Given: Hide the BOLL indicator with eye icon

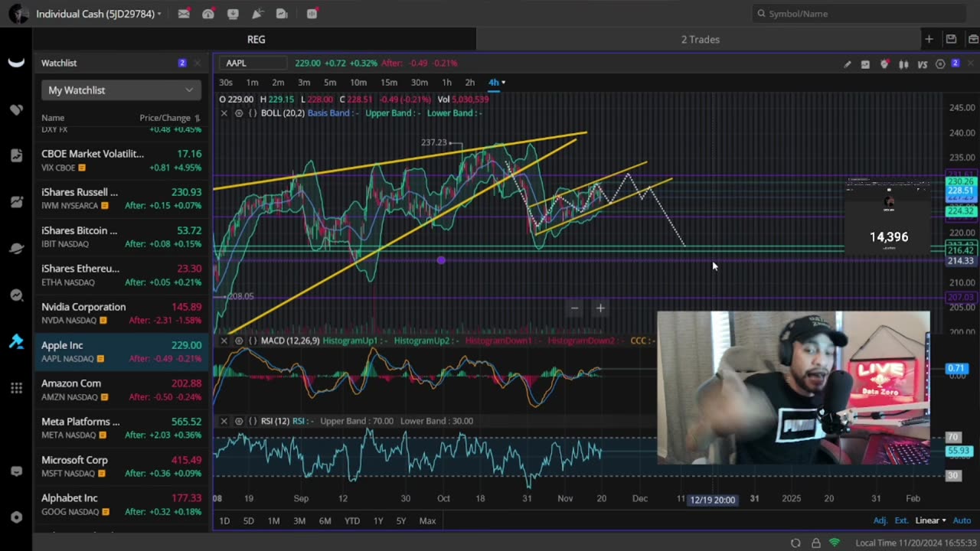Looking at the screenshot, I should pyautogui.click(x=239, y=113).
